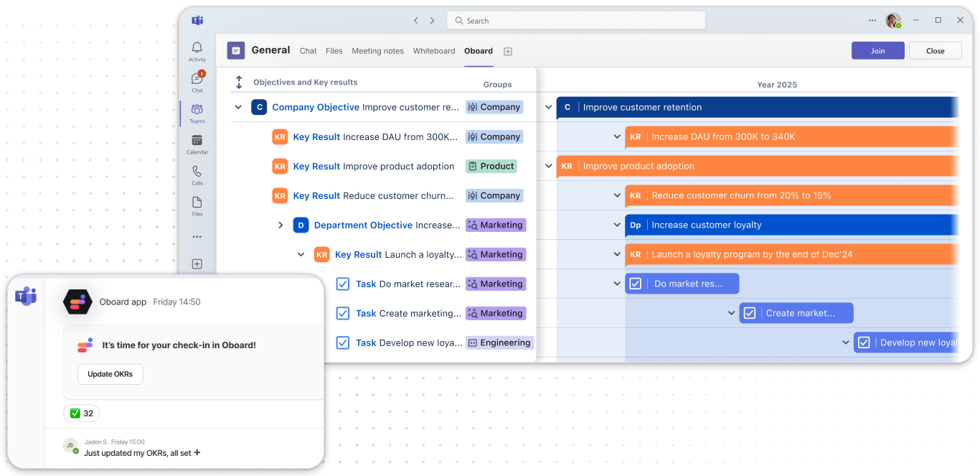Screen dimensions: 980x476
Task: Collapse timeline bar Improve customer retention chevron
Action: click(549, 107)
